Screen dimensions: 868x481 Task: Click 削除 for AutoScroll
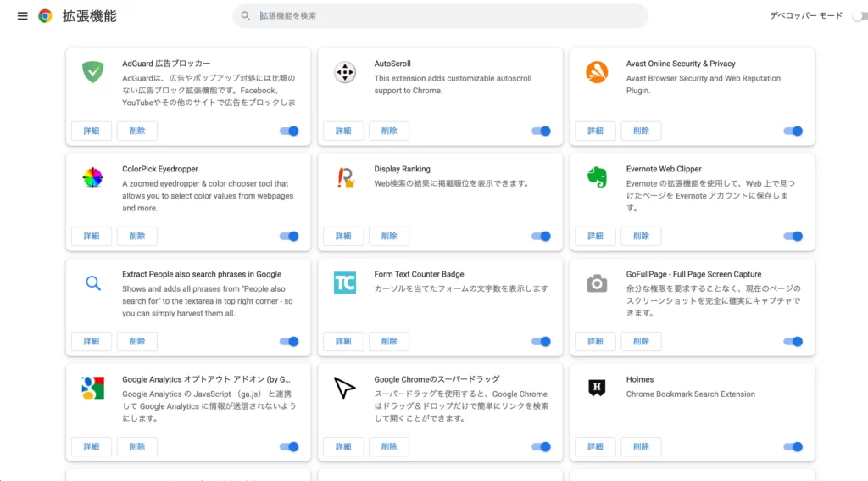[389, 131]
